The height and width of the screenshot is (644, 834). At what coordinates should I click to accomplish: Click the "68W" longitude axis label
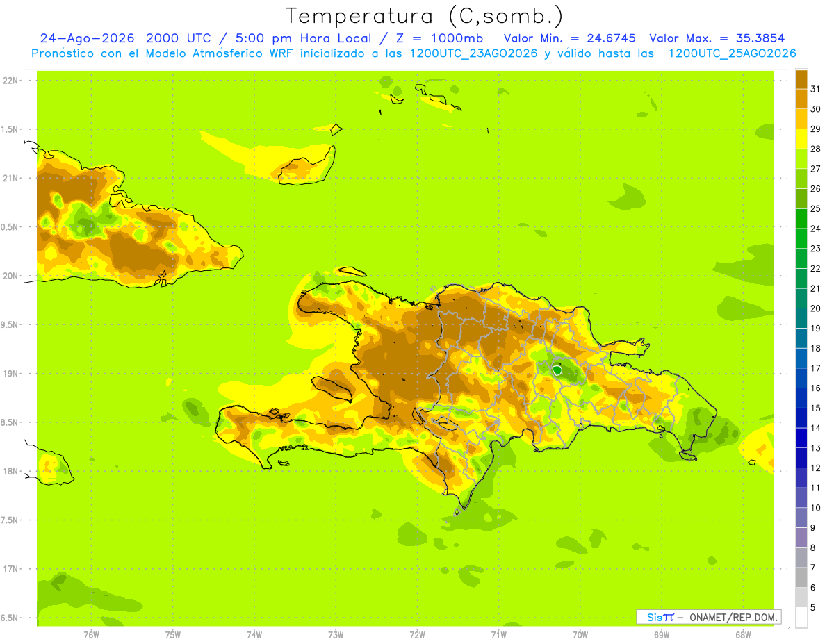click(x=743, y=635)
